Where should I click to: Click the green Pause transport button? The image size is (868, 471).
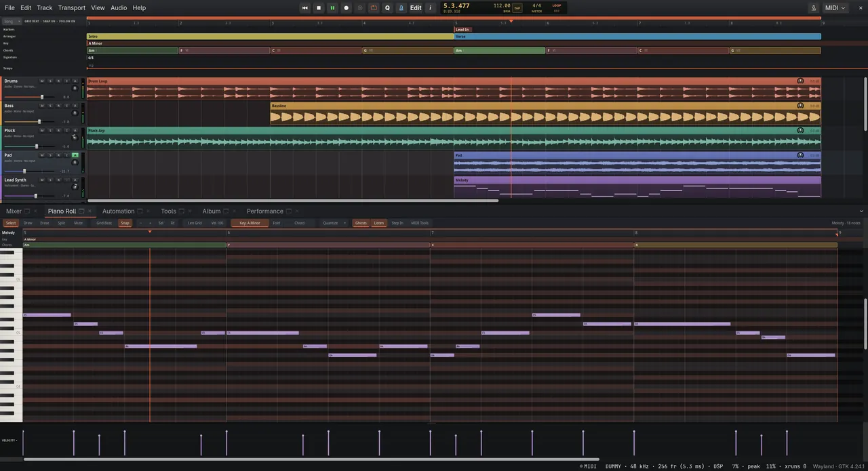coord(332,8)
